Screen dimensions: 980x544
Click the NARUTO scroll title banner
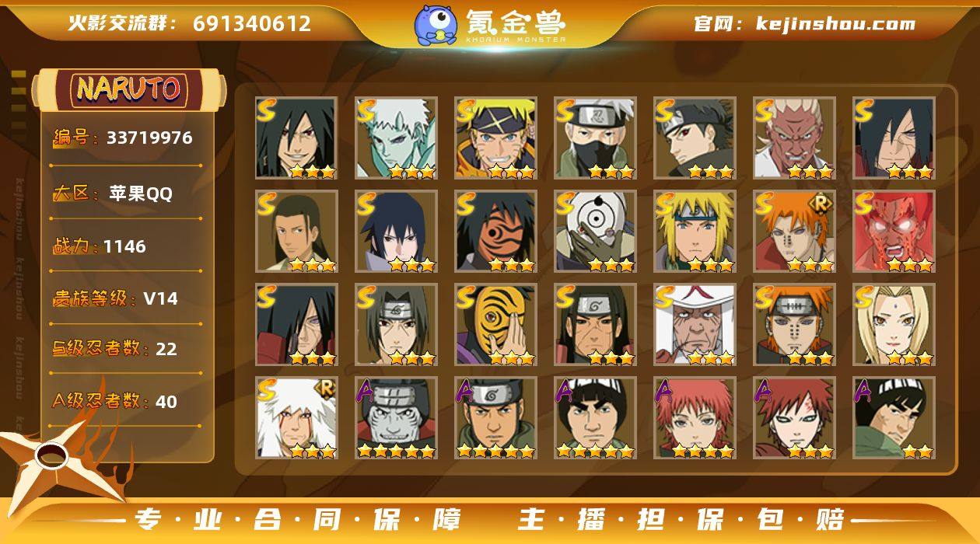click(128, 89)
